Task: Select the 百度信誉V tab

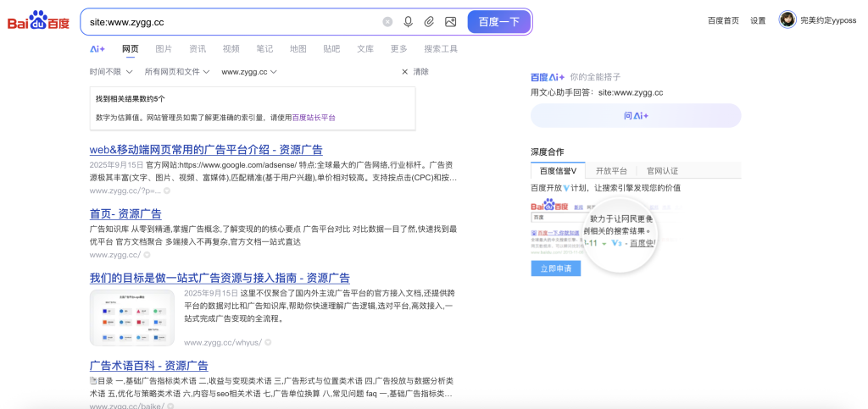Action: tap(558, 171)
